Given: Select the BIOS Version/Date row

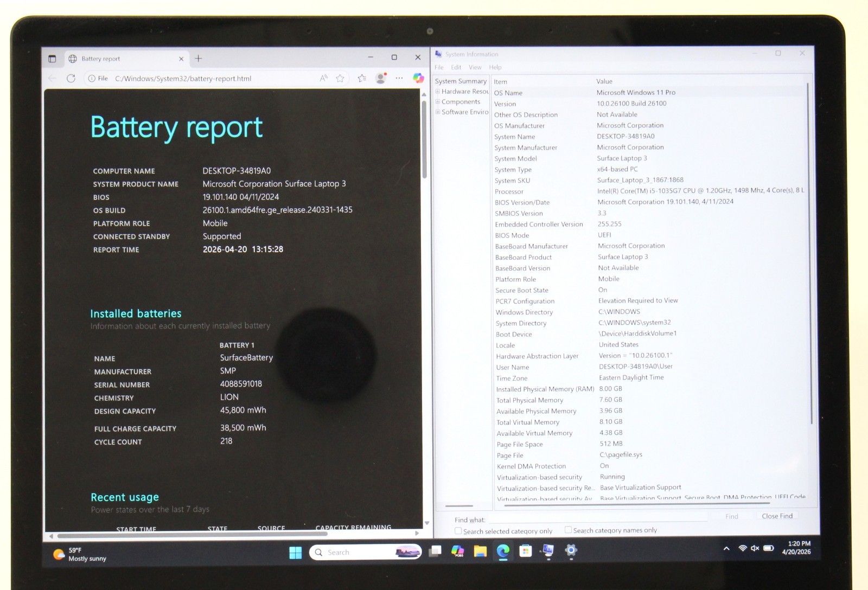Looking at the screenshot, I should point(649,202).
